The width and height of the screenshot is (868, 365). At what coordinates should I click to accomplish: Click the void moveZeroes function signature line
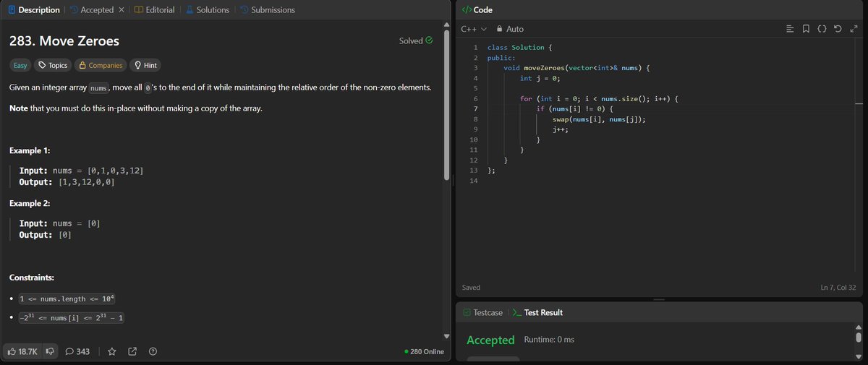coord(577,68)
